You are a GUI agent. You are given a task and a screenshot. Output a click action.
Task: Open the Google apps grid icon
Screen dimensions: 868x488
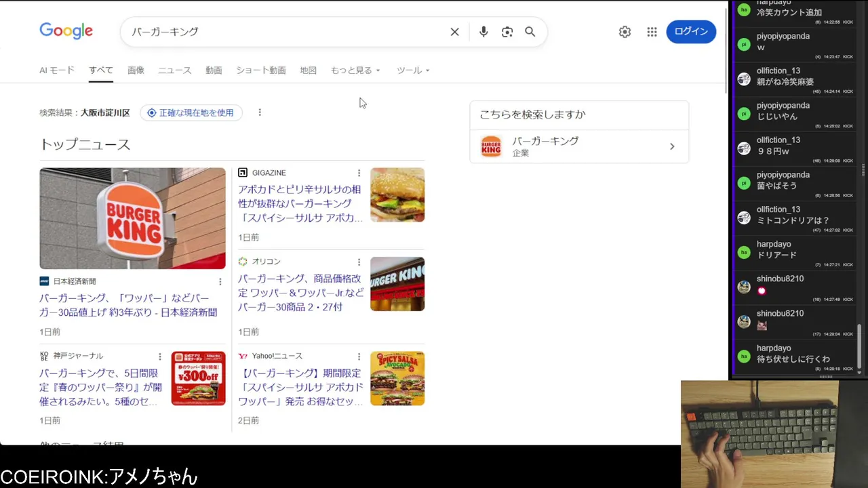pos(652,32)
